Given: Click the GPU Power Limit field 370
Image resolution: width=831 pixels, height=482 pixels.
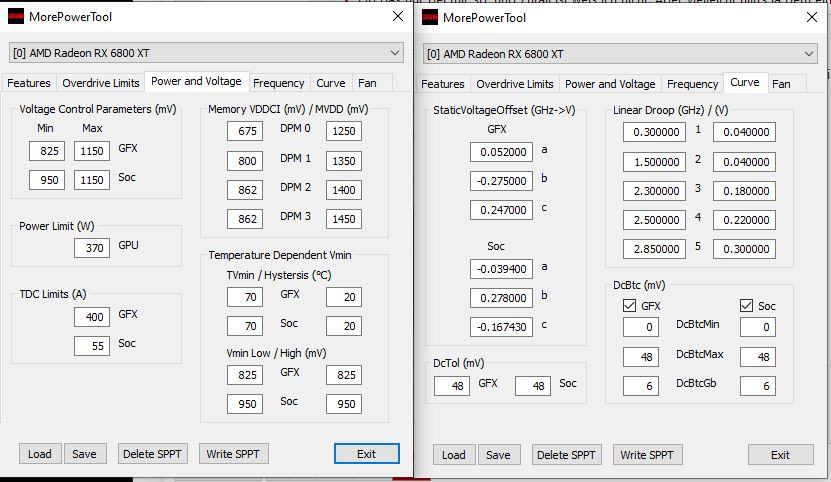Looking at the screenshot, I should pos(92,248).
